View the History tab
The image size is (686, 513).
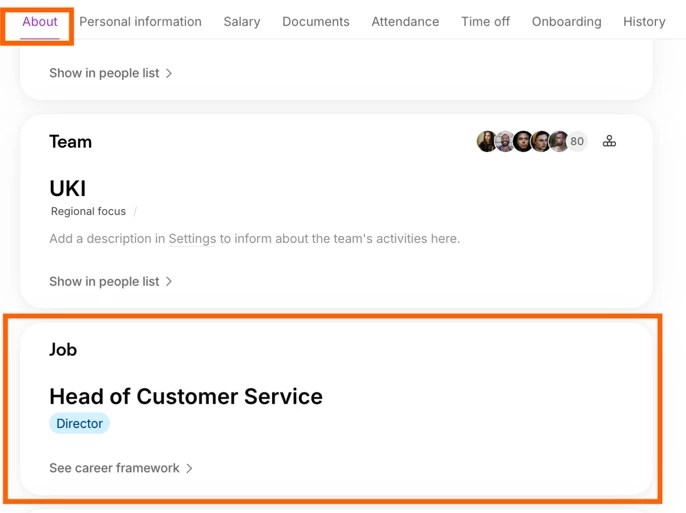(x=644, y=22)
